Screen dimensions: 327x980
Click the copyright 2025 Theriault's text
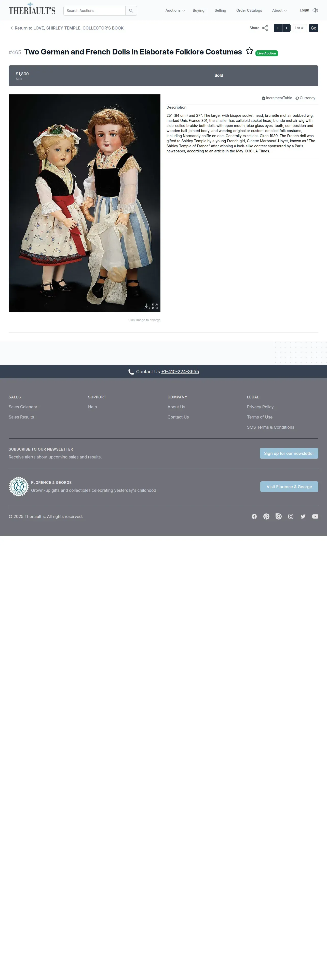click(46, 517)
